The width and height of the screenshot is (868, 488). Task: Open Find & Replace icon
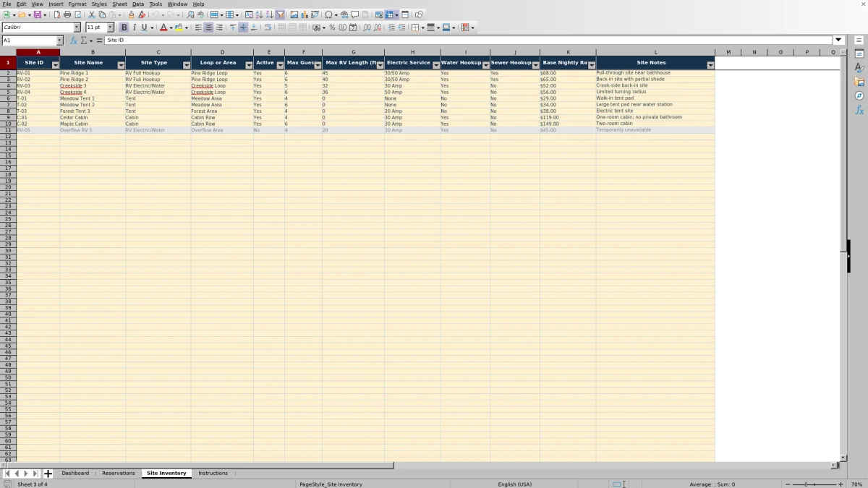[x=190, y=14]
